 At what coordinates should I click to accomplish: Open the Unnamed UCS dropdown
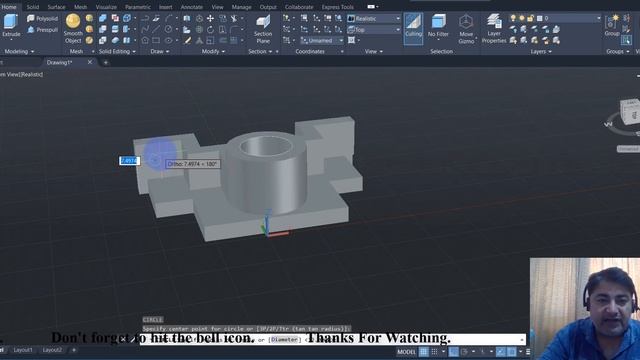[x=322, y=40]
